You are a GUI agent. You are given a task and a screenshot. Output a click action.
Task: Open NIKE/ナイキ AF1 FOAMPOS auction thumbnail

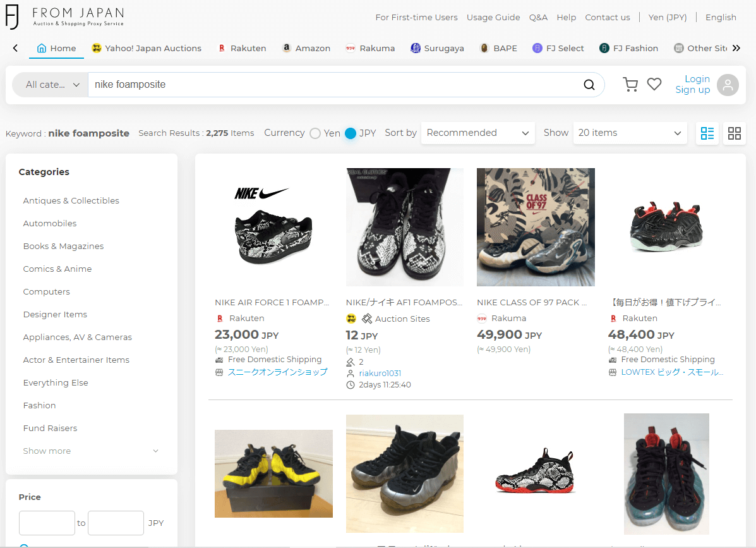[x=404, y=227]
